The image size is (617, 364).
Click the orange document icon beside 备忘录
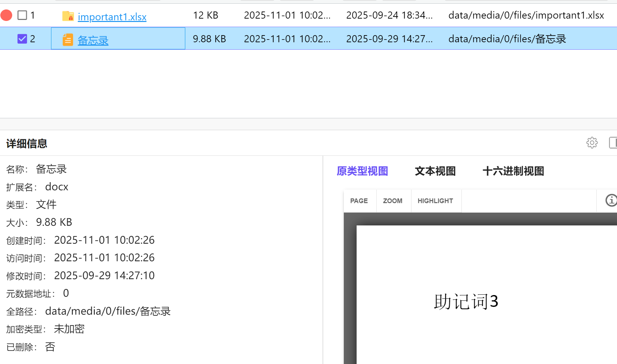[x=68, y=40]
